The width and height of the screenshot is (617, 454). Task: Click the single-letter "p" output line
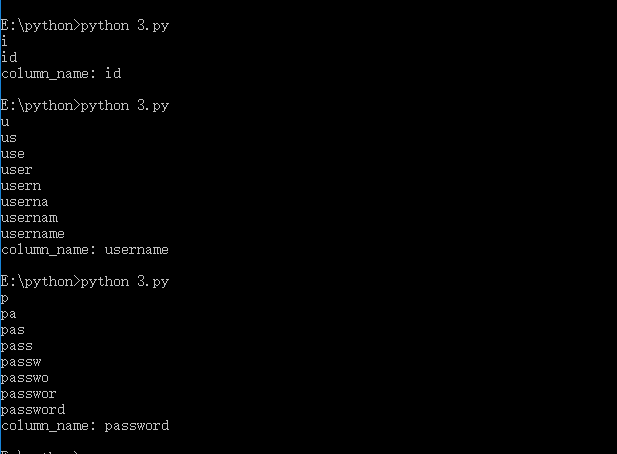point(5,297)
